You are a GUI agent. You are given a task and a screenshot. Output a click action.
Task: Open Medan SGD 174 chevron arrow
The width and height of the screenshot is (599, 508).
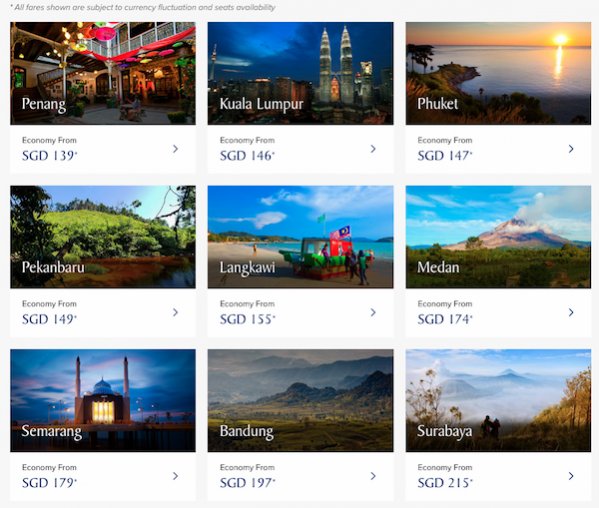(571, 312)
